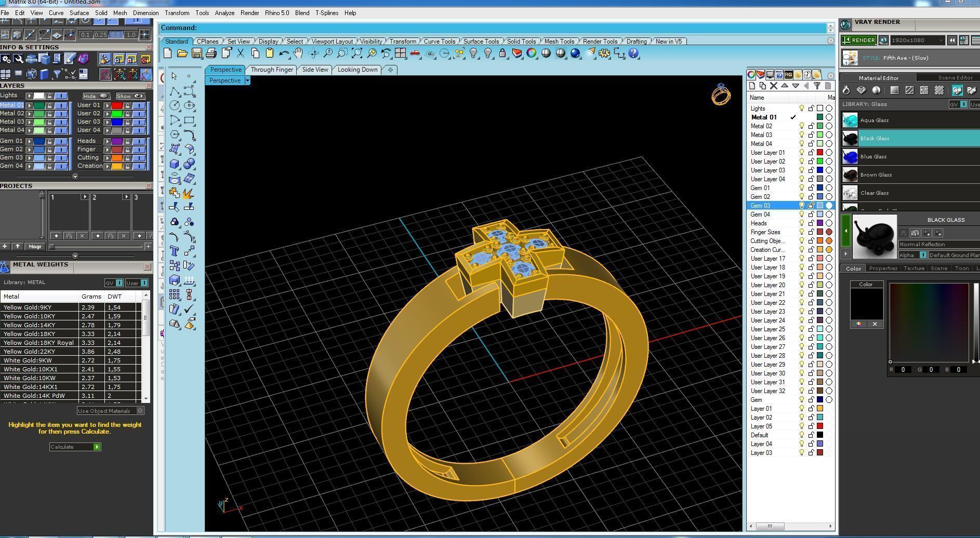980x538 pixels.
Task: Click the padlock Lock objects icon
Action: (502, 53)
